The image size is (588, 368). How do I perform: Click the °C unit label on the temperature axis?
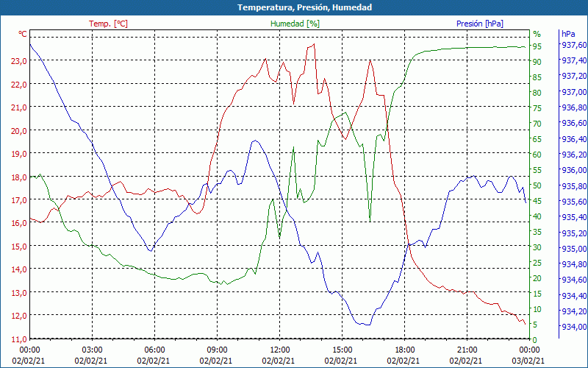tap(23, 34)
